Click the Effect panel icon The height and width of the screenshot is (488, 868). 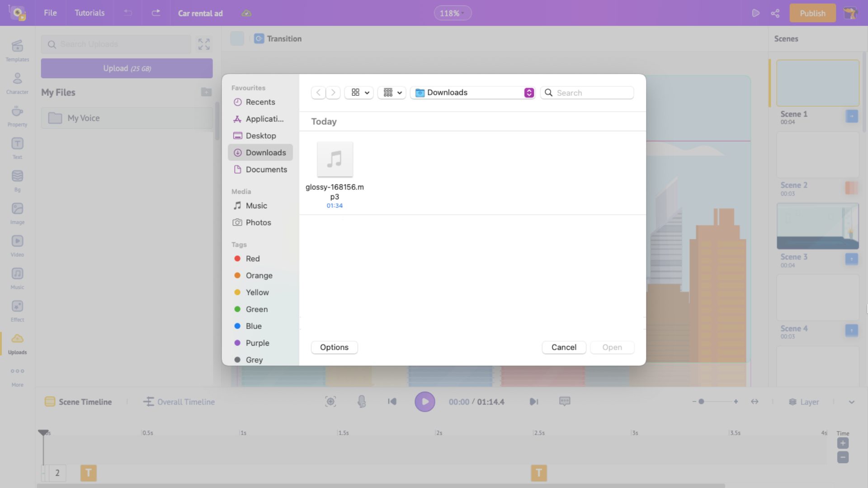click(x=17, y=306)
